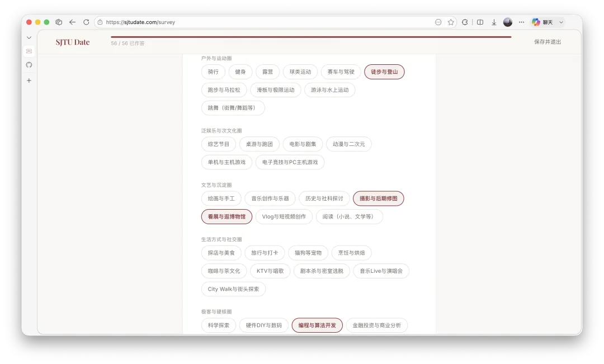Expand dropdown arrow beside Copilot chat
Image resolution: width=604 pixels, height=364 pixels.
point(561,22)
